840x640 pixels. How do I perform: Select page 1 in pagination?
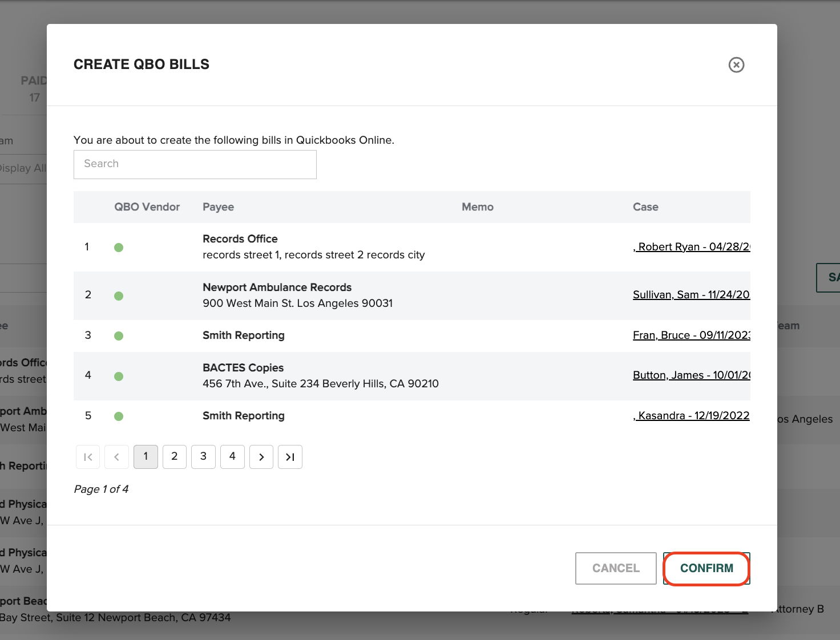point(146,457)
